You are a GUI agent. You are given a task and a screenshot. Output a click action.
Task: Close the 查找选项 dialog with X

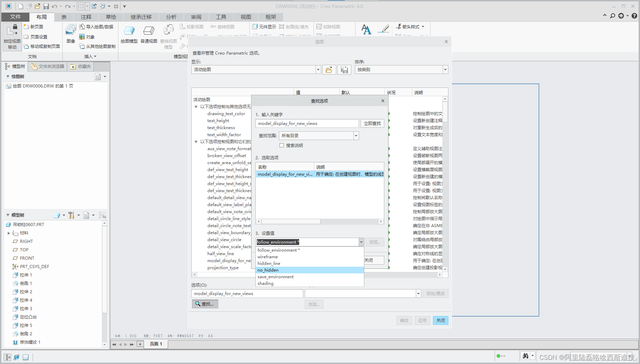click(x=383, y=101)
